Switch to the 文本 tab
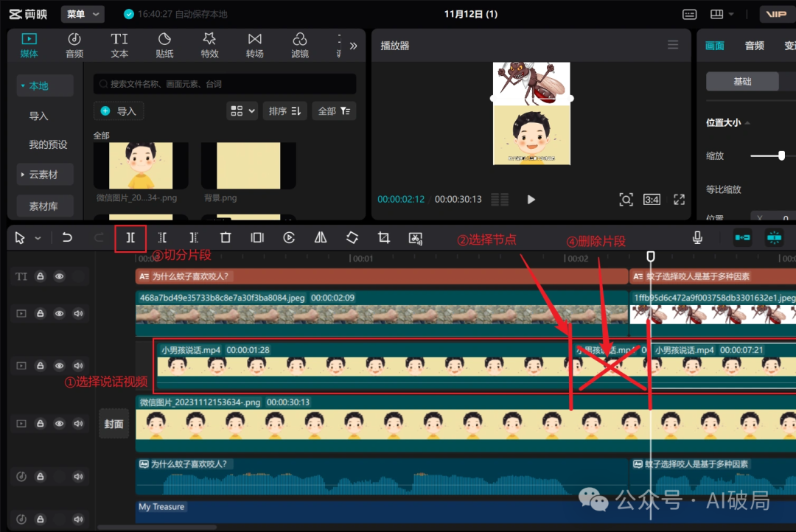 pos(119,45)
